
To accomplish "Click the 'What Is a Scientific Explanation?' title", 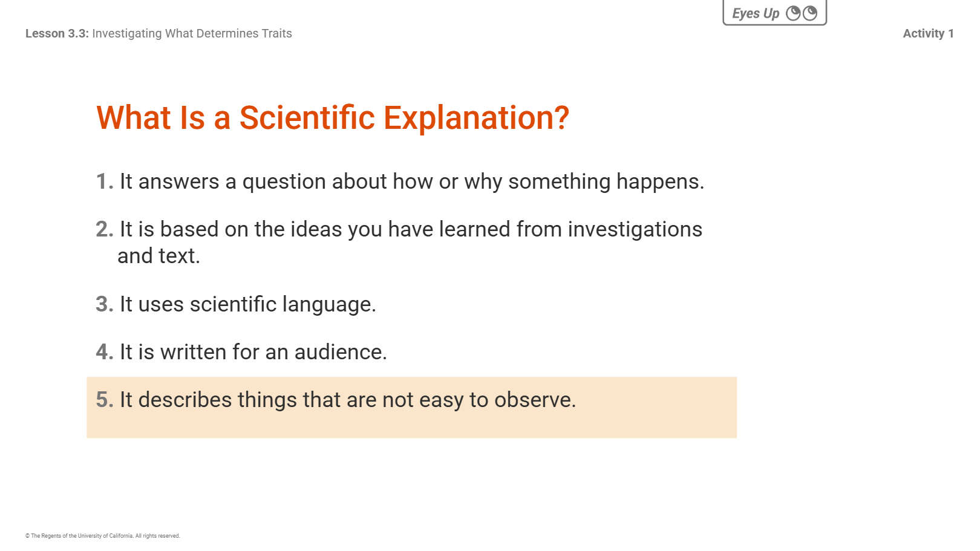I will pos(333,117).
